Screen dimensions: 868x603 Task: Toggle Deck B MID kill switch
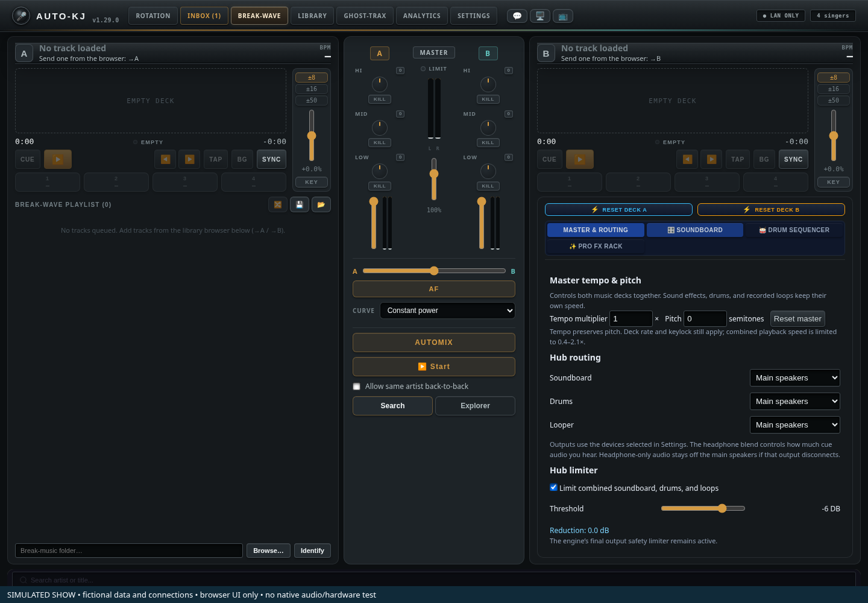coord(488,143)
